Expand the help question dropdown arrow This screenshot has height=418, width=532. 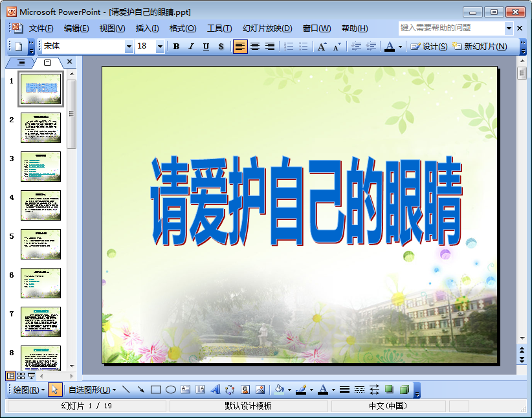click(509, 28)
